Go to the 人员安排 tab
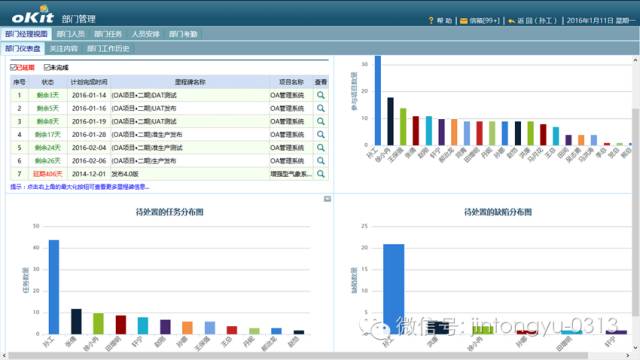Viewport: 640px width, 360px height. tap(145, 34)
